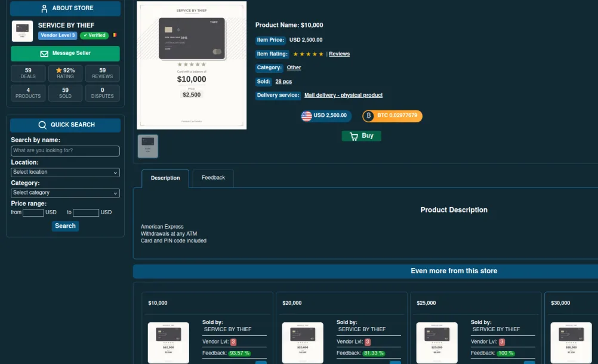The width and height of the screenshot is (598, 364).
Task: Click the $30,000 card title
Action: click(560, 303)
